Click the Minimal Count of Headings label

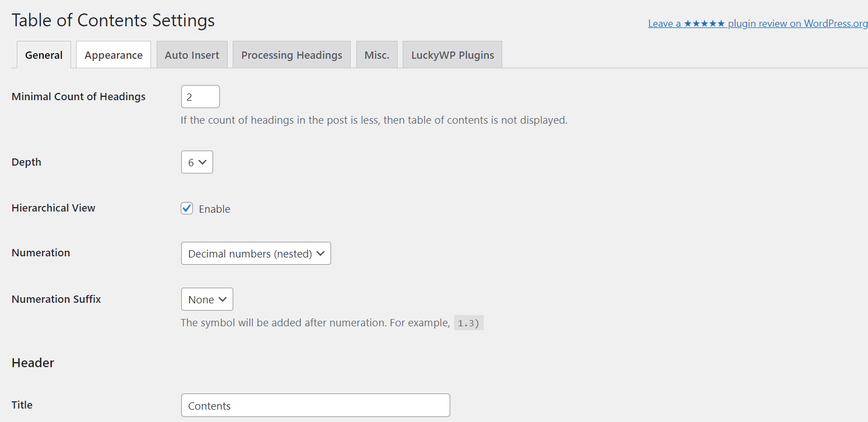78,97
